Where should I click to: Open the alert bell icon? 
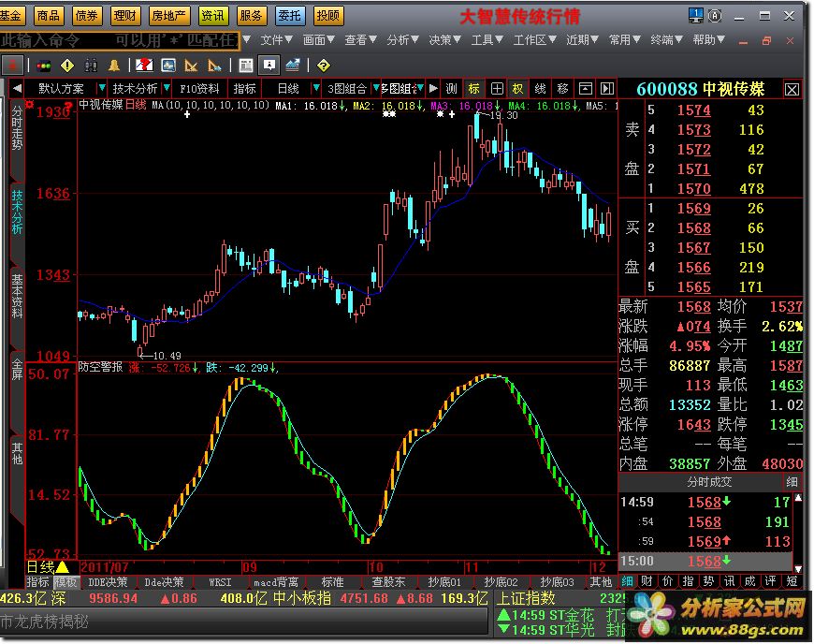[x=114, y=66]
